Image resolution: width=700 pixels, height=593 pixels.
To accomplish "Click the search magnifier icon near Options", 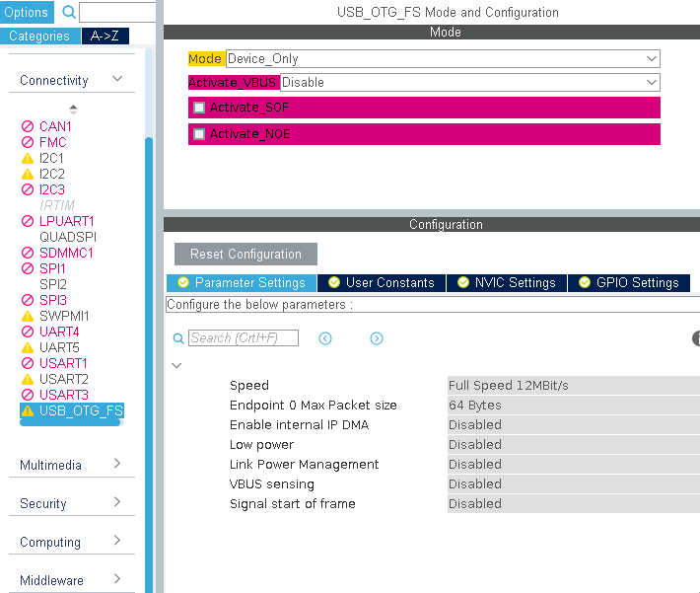I will click(69, 13).
